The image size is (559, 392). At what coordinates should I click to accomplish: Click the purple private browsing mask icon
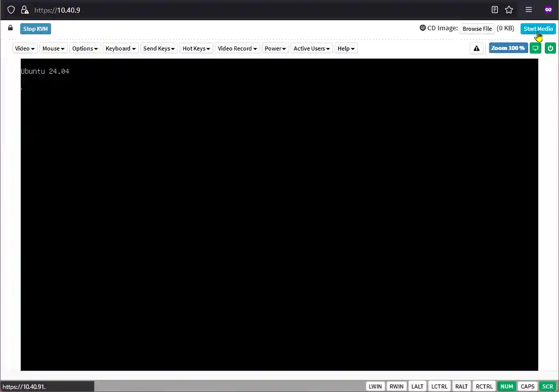pos(548,10)
